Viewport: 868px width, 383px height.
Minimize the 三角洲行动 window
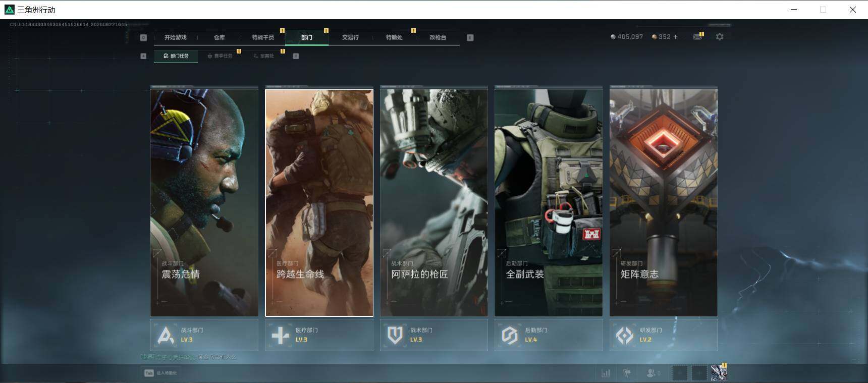(794, 10)
